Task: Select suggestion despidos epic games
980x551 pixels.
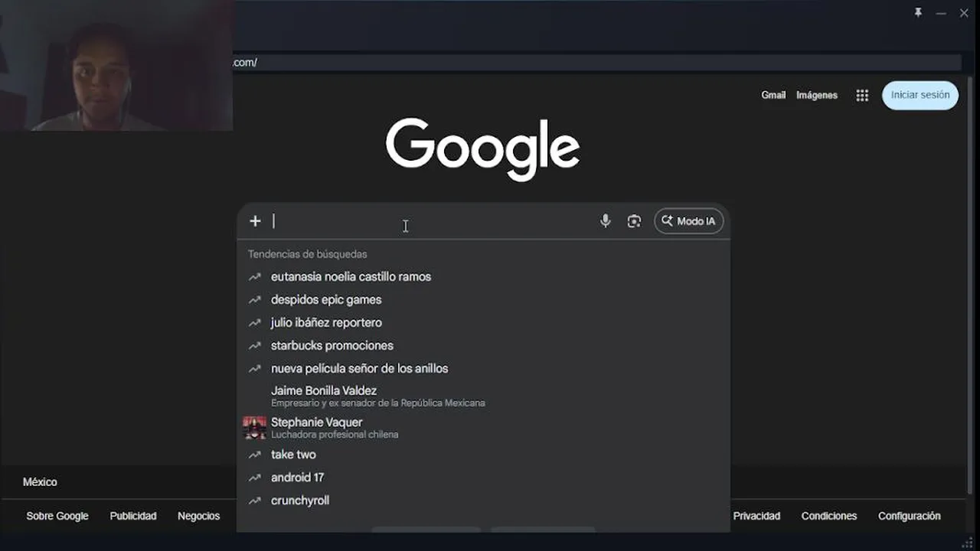Action: coord(483,300)
